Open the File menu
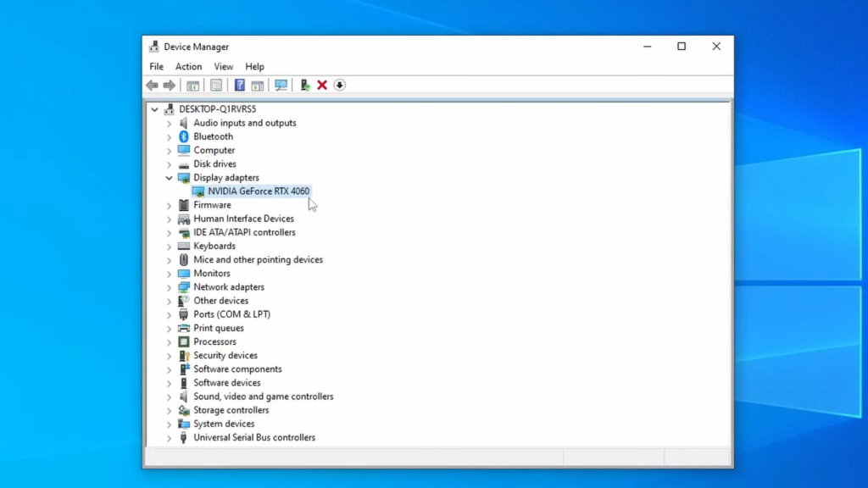 tap(157, 66)
